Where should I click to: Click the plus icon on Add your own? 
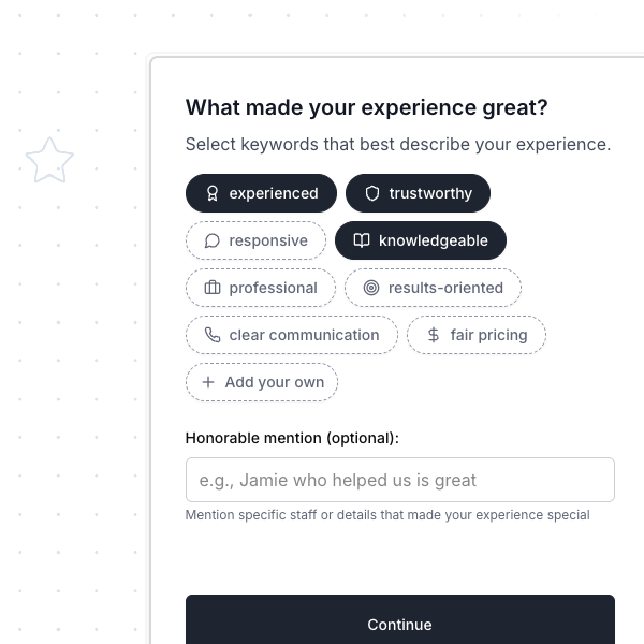coord(207,382)
